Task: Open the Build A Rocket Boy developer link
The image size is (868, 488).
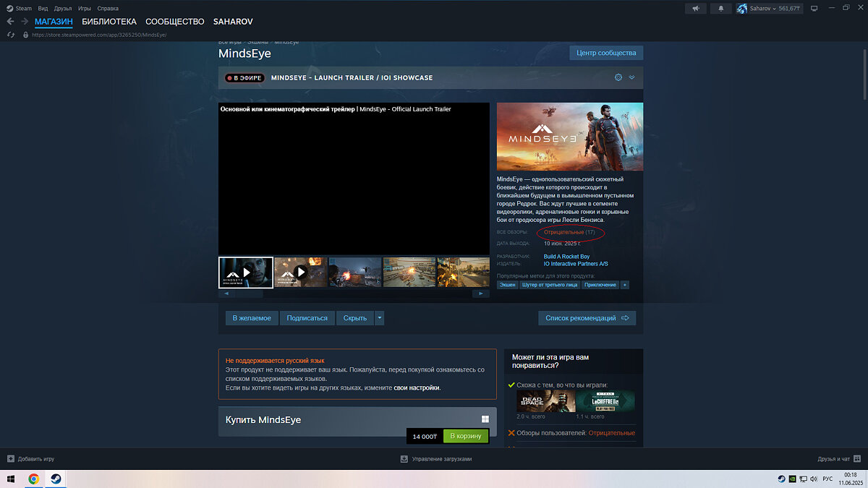Action: click(566, 257)
